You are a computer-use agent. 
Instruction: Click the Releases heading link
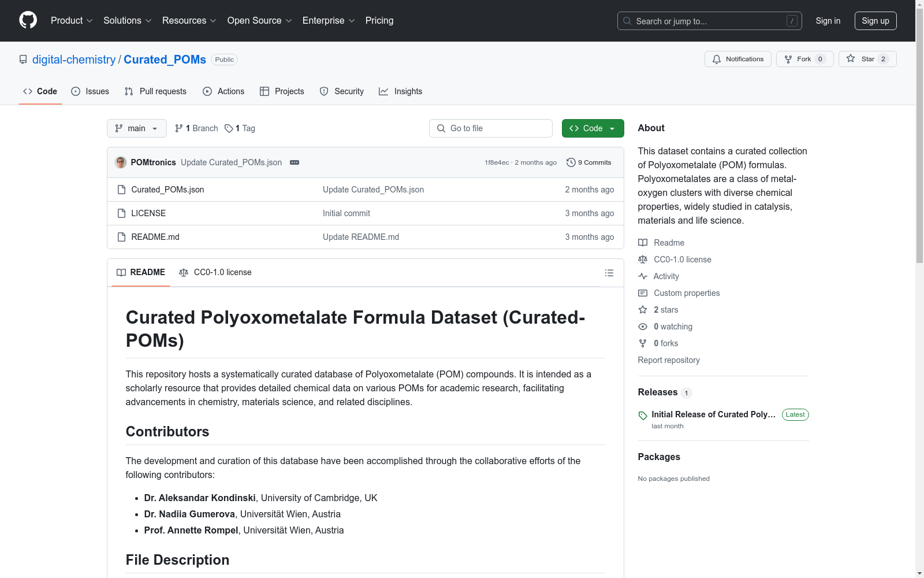click(x=658, y=392)
